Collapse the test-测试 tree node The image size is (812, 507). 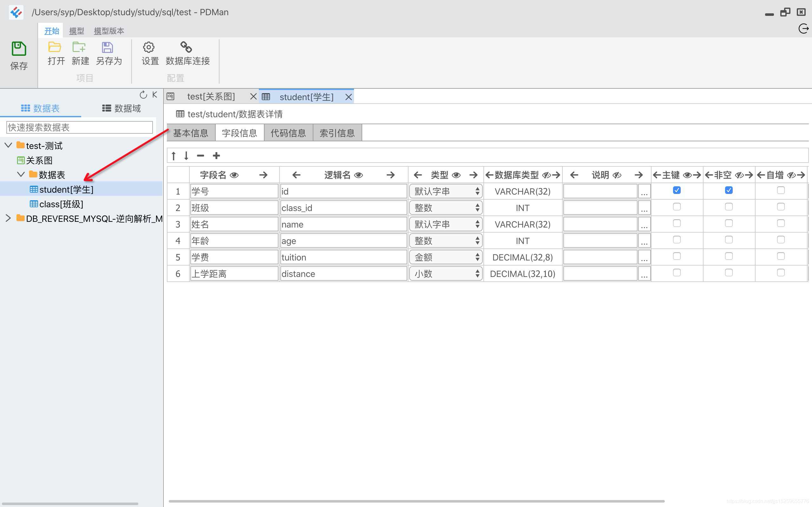click(x=8, y=145)
